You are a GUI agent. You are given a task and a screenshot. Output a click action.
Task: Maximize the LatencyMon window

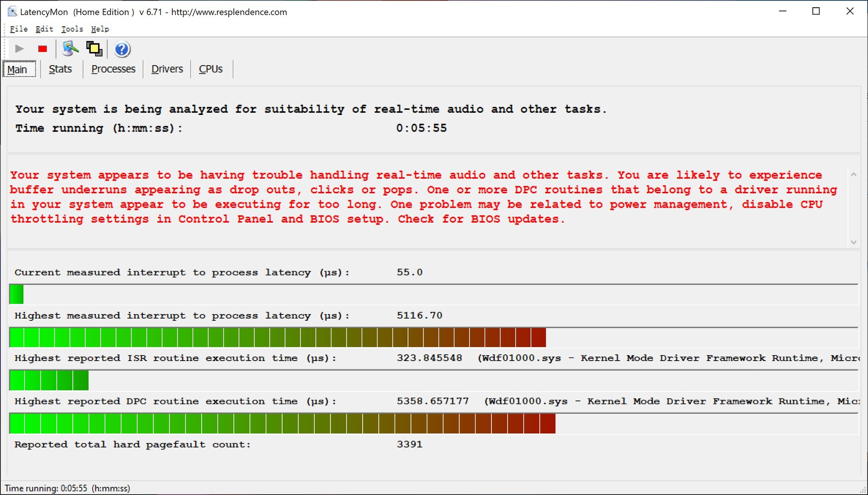816,12
